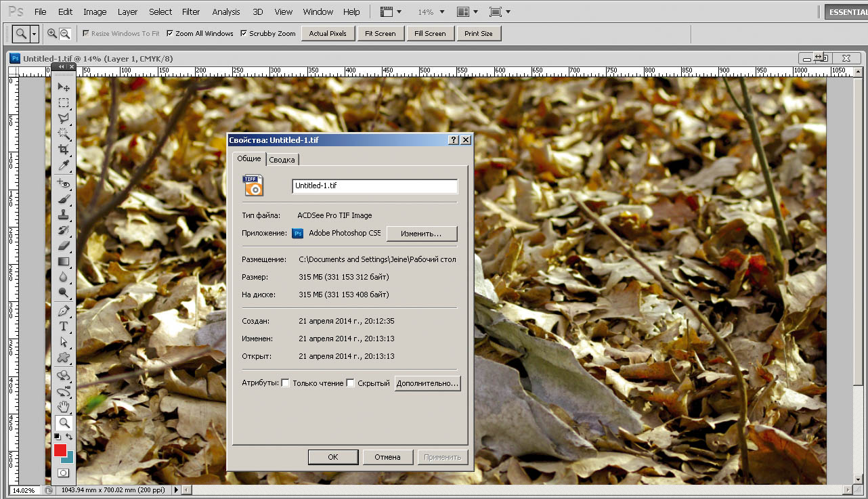Select the Crop tool
The height and width of the screenshot is (499, 868).
tap(64, 150)
